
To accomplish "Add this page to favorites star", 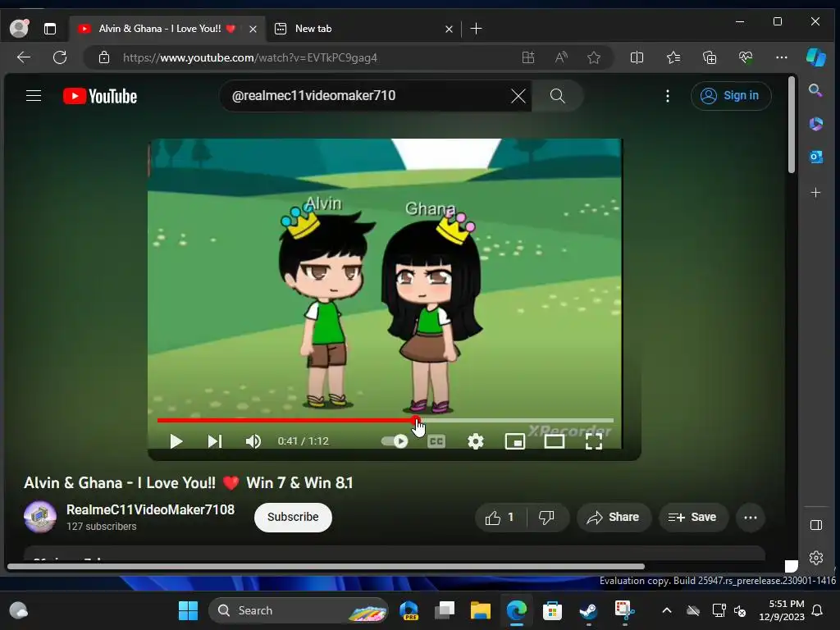I will 594,57.
